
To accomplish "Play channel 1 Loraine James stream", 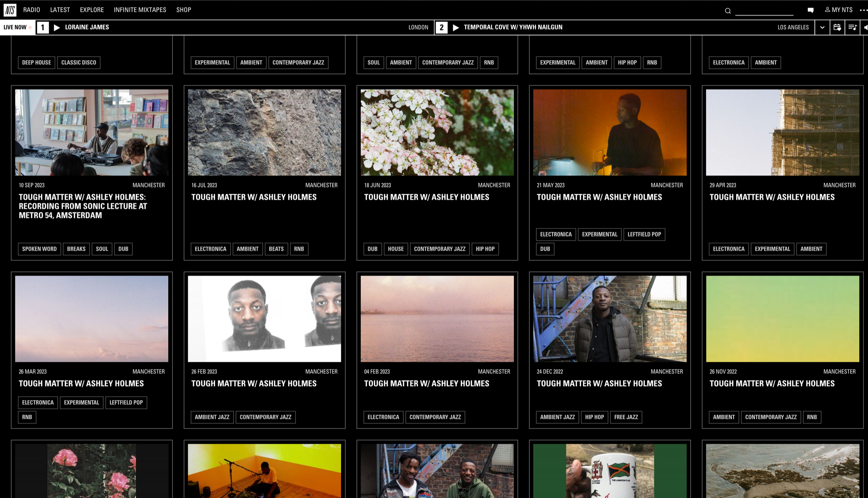I will [57, 27].
